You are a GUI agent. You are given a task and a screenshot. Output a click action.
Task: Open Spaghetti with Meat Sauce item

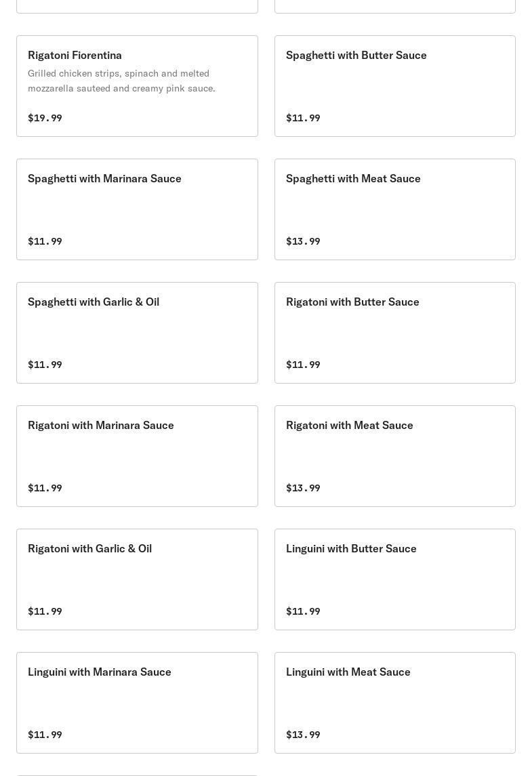[394, 209]
